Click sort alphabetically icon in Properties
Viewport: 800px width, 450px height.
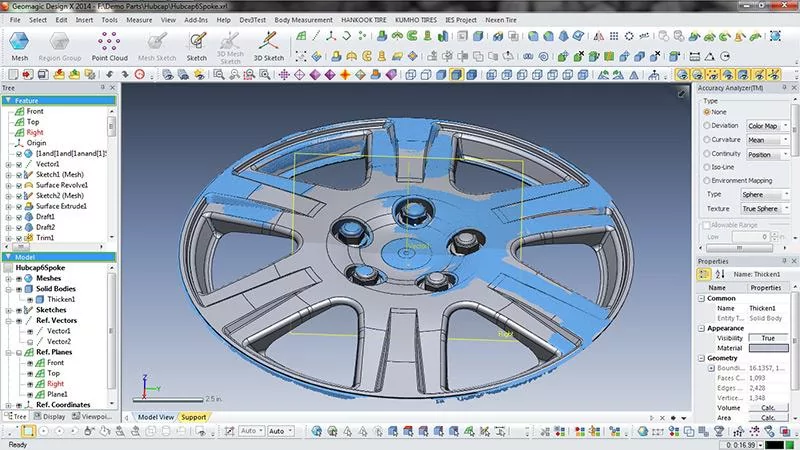[x=720, y=272]
